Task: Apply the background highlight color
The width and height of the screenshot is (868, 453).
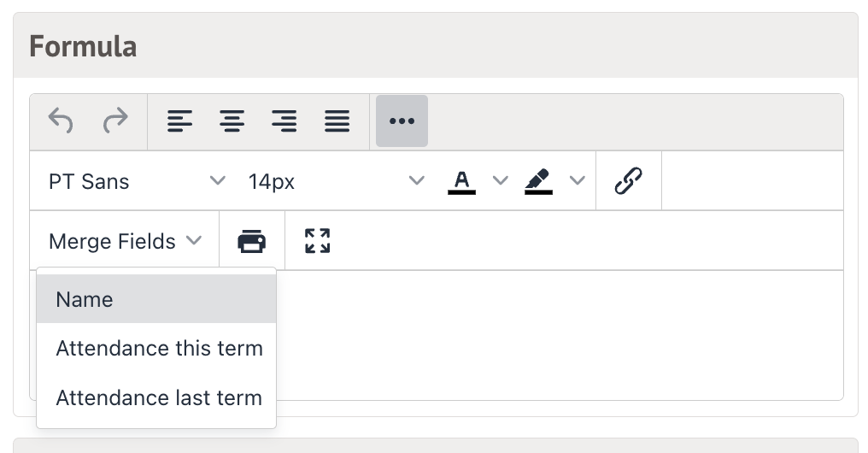Action: coord(538,181)
